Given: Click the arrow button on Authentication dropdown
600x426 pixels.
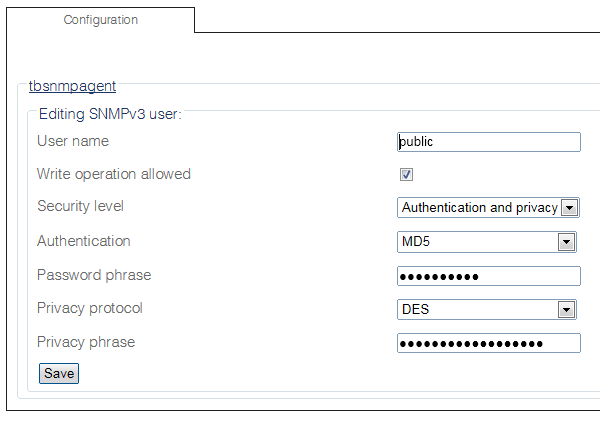Looking at the screenshot, I should pos(566,242).
